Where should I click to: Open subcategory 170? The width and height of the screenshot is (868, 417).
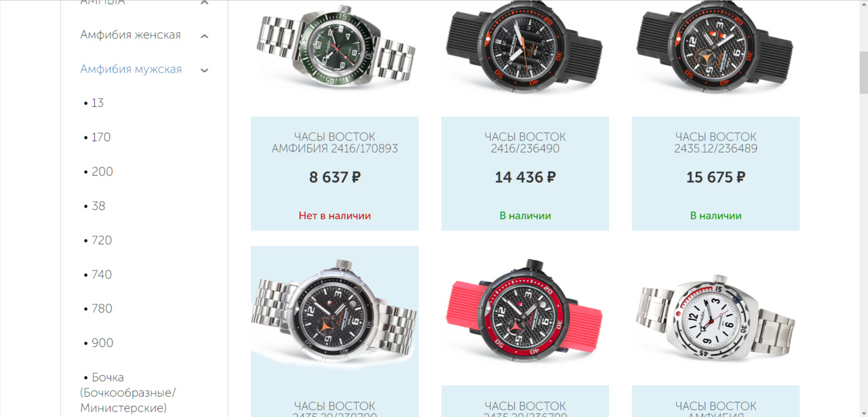click(97, 137)
